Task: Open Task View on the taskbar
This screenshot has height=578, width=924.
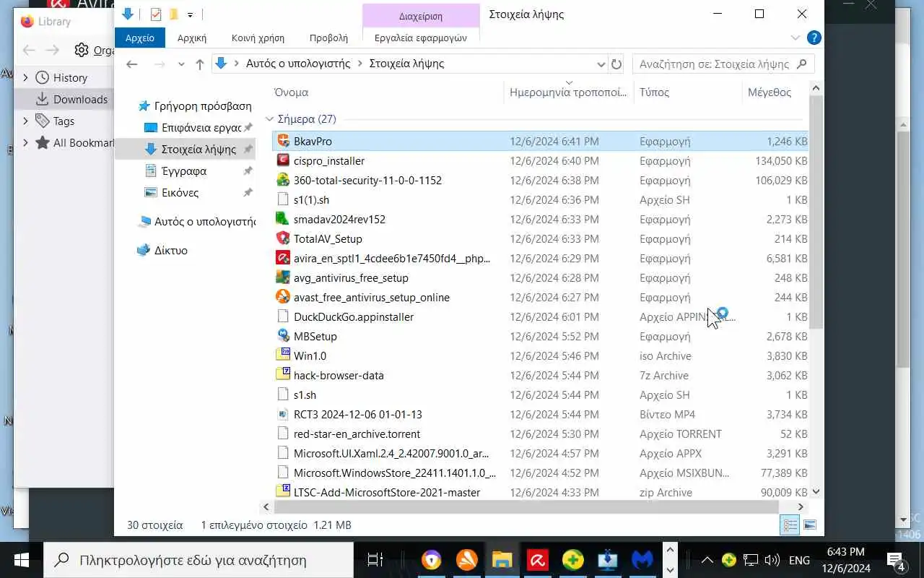Action: click(375, 560)
